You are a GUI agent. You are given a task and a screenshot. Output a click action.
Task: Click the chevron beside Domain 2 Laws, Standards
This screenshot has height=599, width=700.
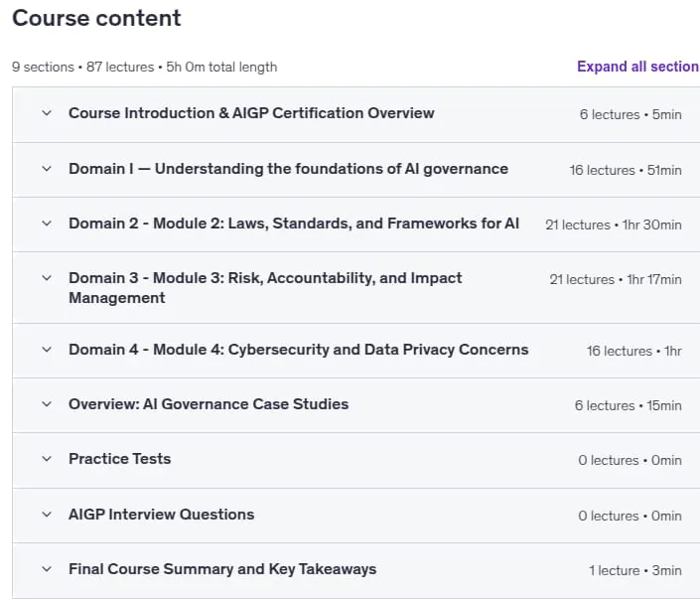click(47, 224)
